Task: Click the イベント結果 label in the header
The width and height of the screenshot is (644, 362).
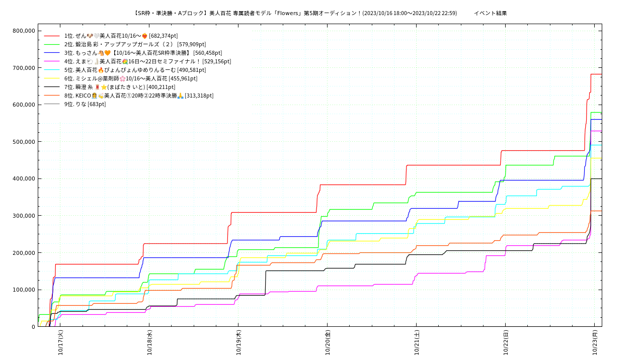Action: (490, 13)
